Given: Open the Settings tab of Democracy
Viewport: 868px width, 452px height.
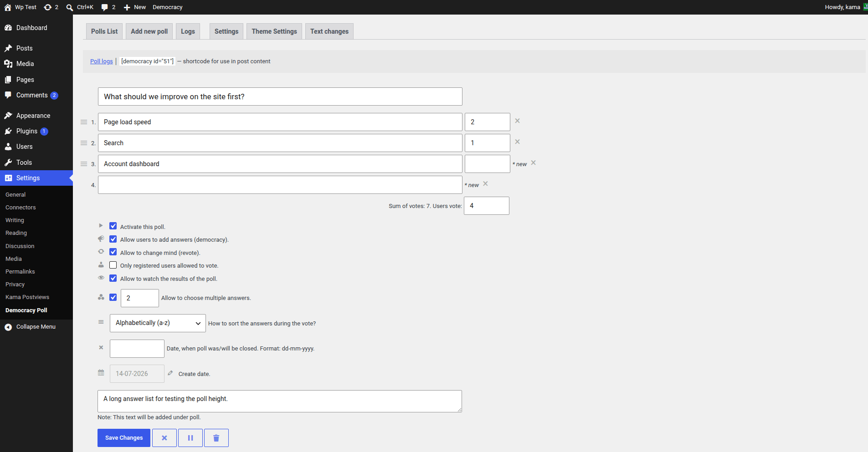Looking at the screenshot, I should 226,31.
